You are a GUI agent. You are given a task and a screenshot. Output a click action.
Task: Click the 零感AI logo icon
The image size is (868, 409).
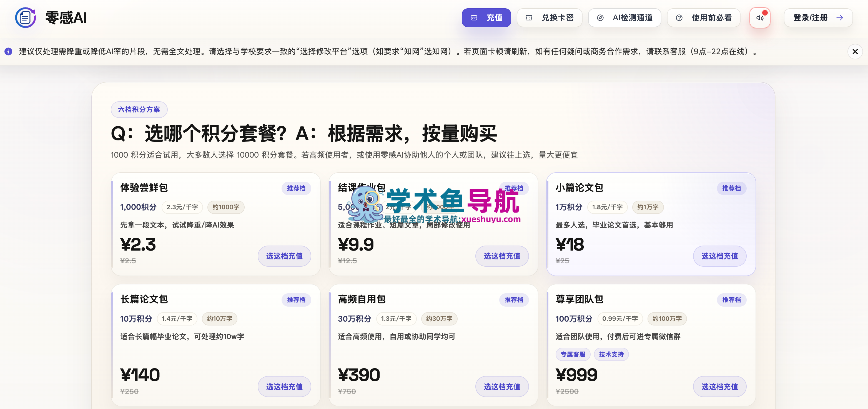(25, 17)
